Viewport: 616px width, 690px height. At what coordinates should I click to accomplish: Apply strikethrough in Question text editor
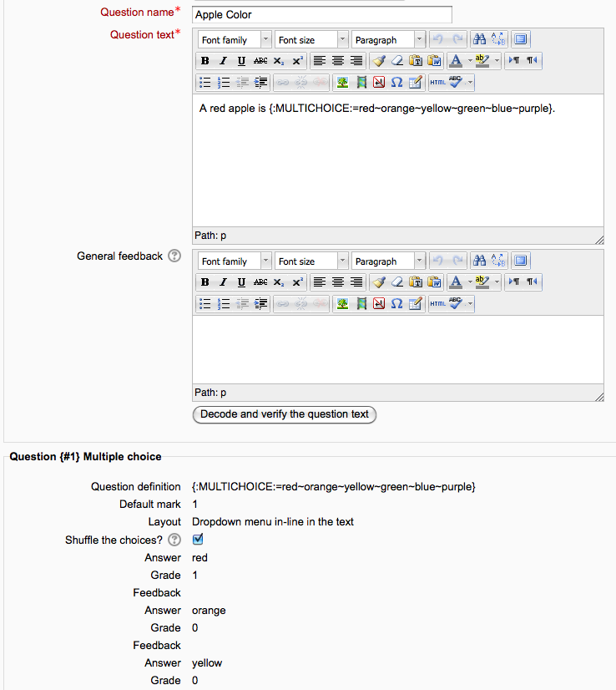260,61
